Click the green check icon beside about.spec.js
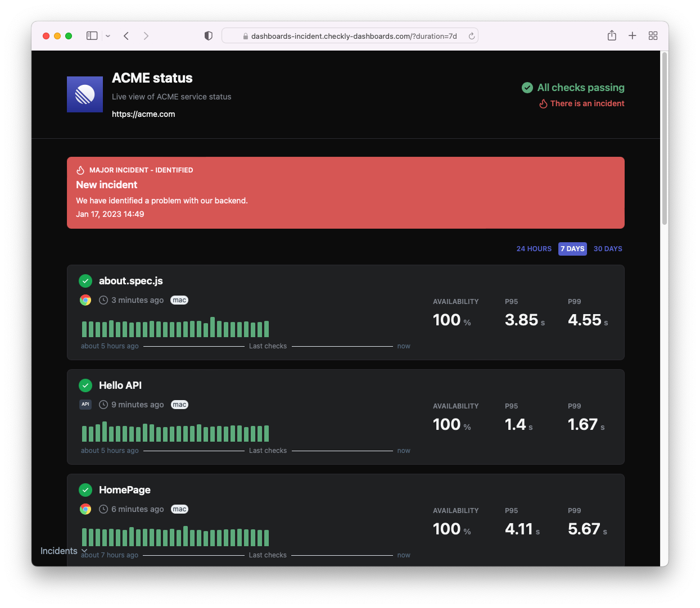 click(85, 280)
